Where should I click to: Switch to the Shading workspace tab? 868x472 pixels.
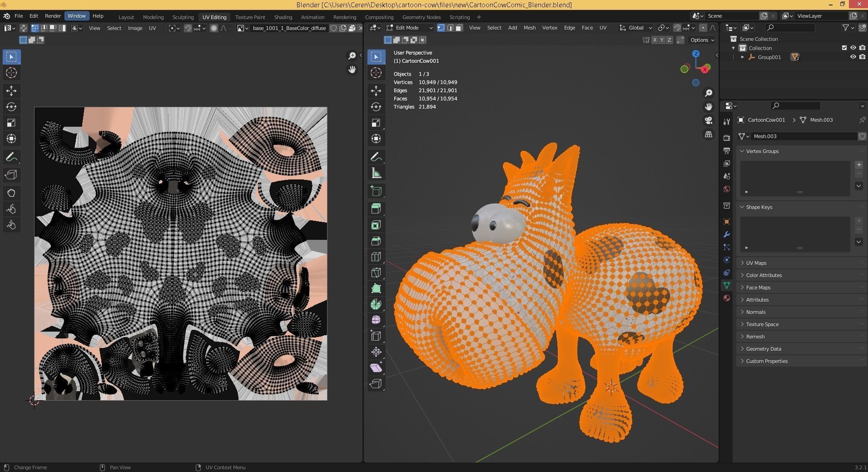283,17
